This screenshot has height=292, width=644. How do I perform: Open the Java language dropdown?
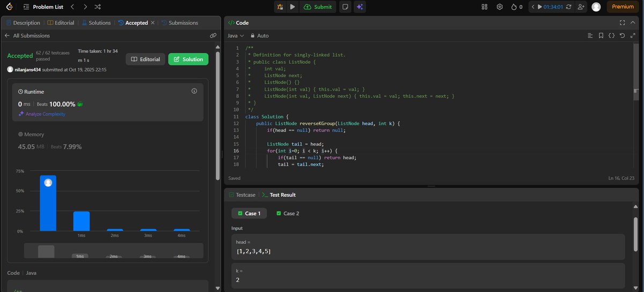click(x=236, y=35)
